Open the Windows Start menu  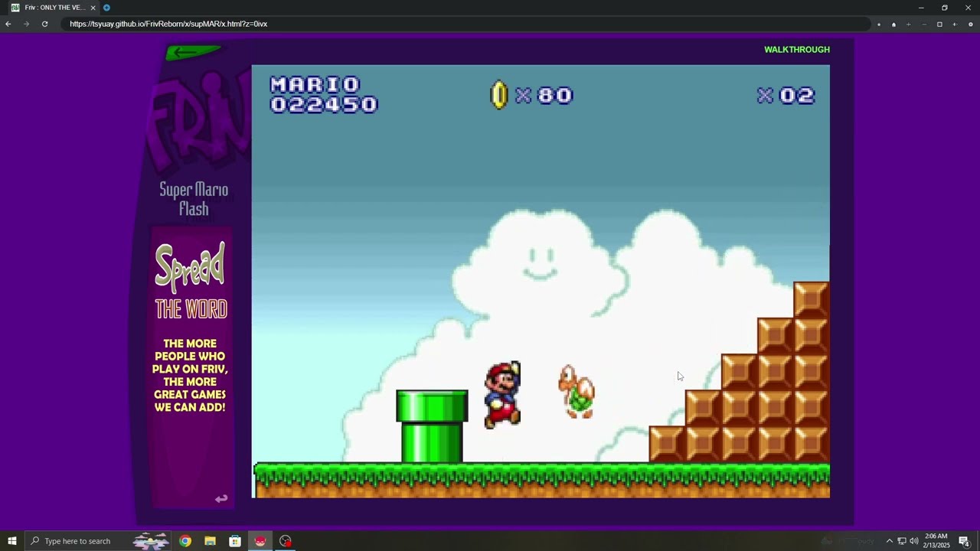(12, 541)
